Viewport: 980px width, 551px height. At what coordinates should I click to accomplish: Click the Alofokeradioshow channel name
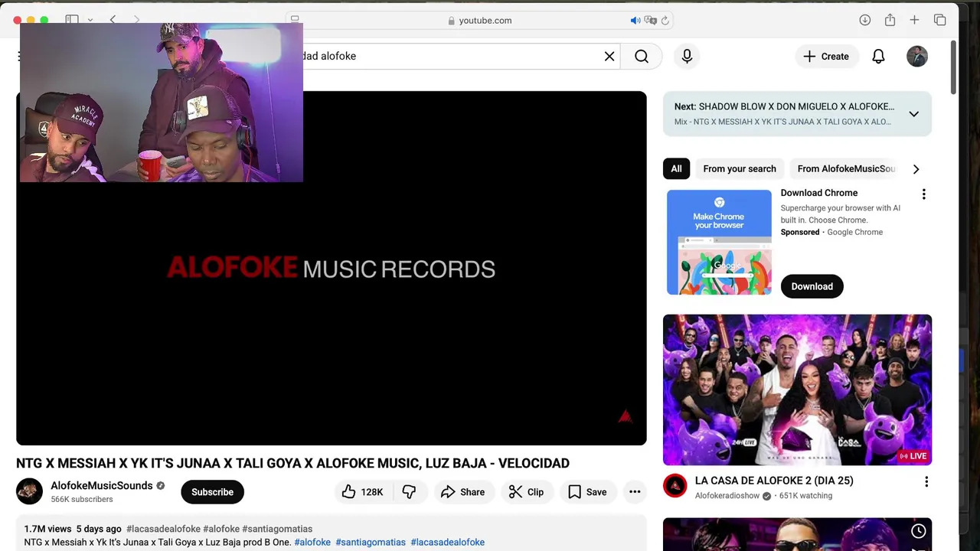[727, 496]
